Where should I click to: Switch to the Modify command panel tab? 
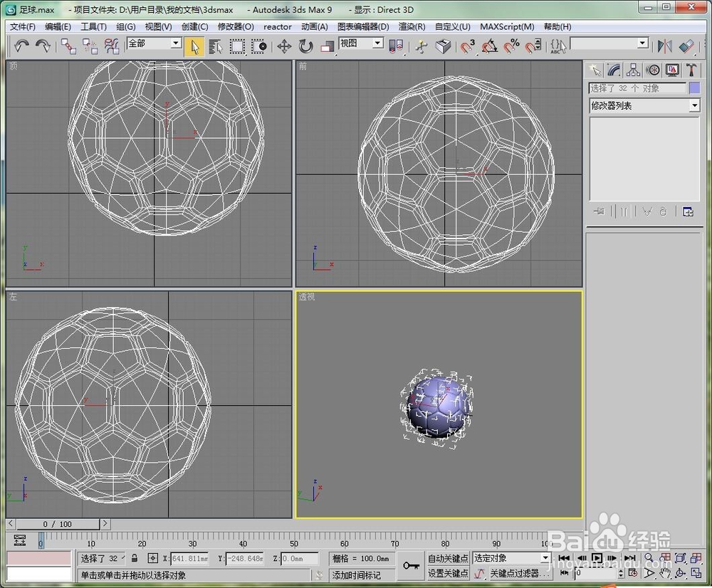[614, 70]
